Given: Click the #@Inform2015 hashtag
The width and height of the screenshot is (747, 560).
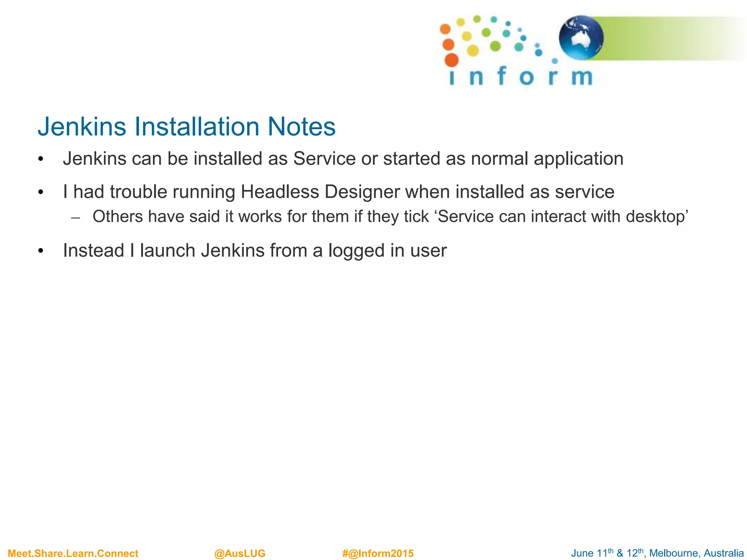Looking at the screenshot, I should coord(378,553).
